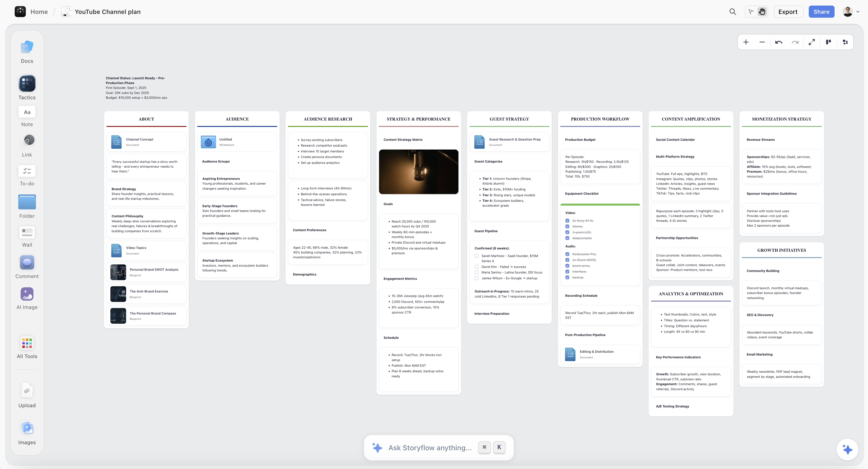Click the Share button
868x469 pixels.
821,11
